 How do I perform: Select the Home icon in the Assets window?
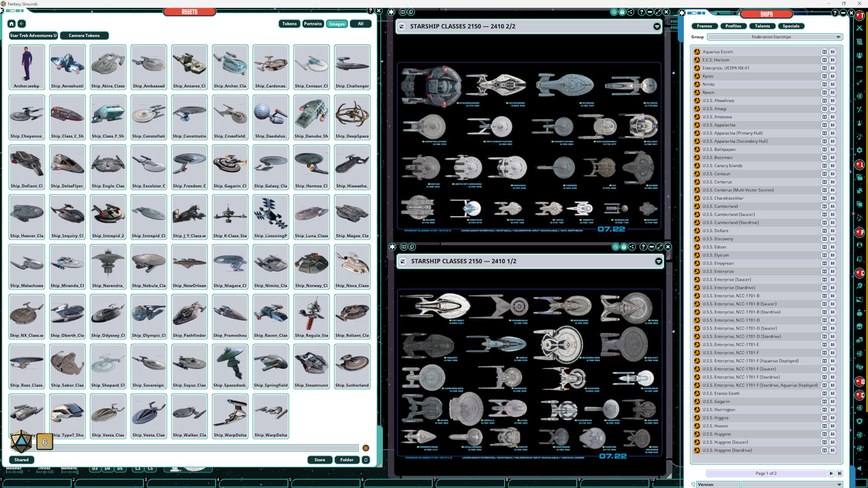pos(11,23)
